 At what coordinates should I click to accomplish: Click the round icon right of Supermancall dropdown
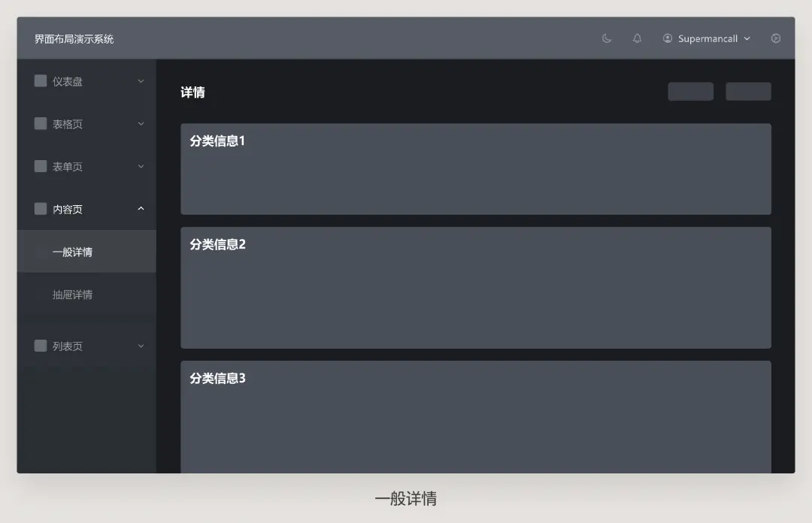pyautogui.click(x=775, y=38)
